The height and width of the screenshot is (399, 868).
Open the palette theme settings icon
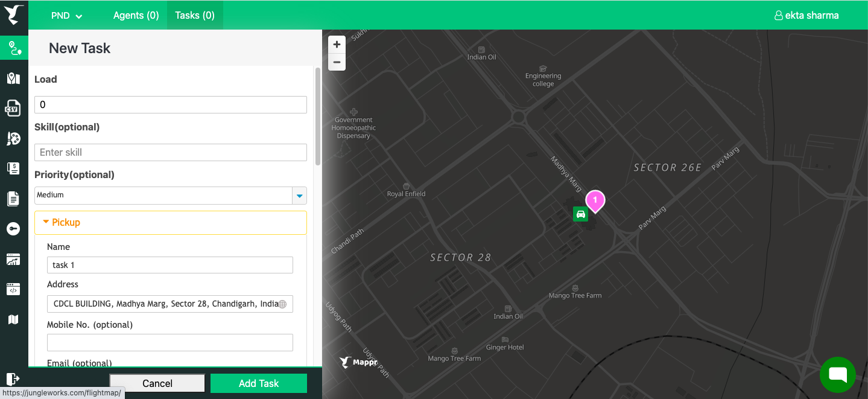[x=13, y=138]
